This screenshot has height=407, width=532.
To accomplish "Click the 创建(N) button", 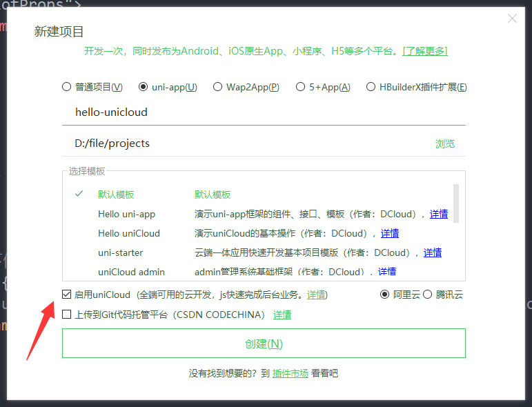I will tap(264, 344).
